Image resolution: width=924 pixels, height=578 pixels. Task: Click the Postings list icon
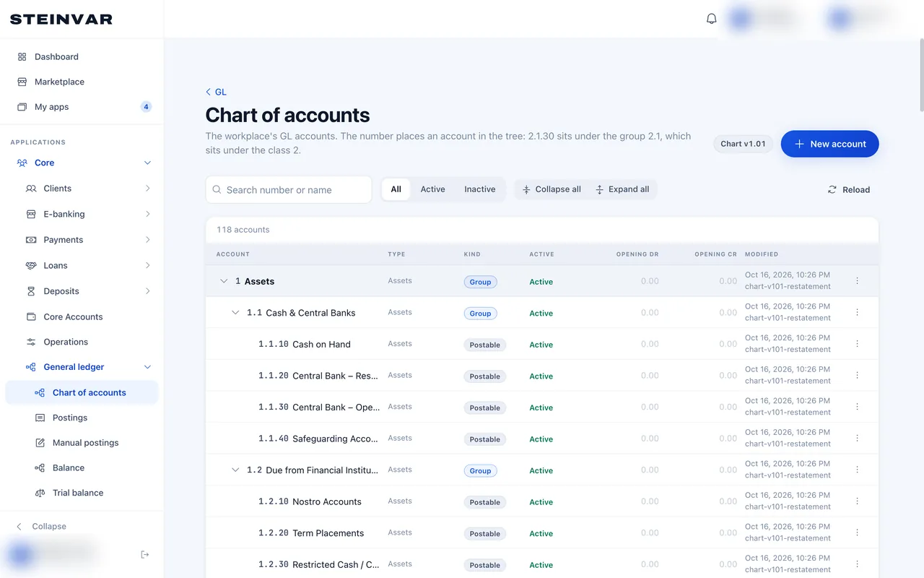tap(40, 418)
